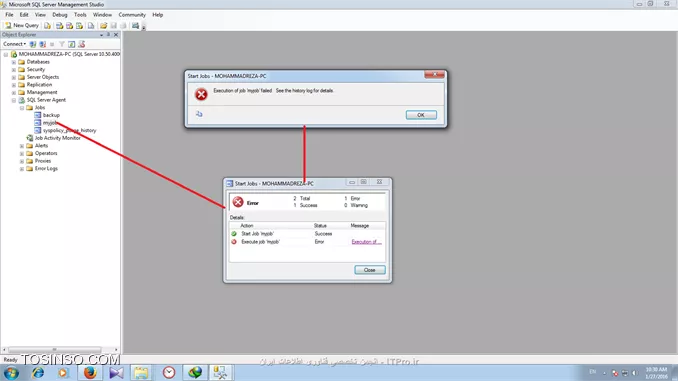
Task: Collapse the SQL Server Agent node
Action: [14, 100]
